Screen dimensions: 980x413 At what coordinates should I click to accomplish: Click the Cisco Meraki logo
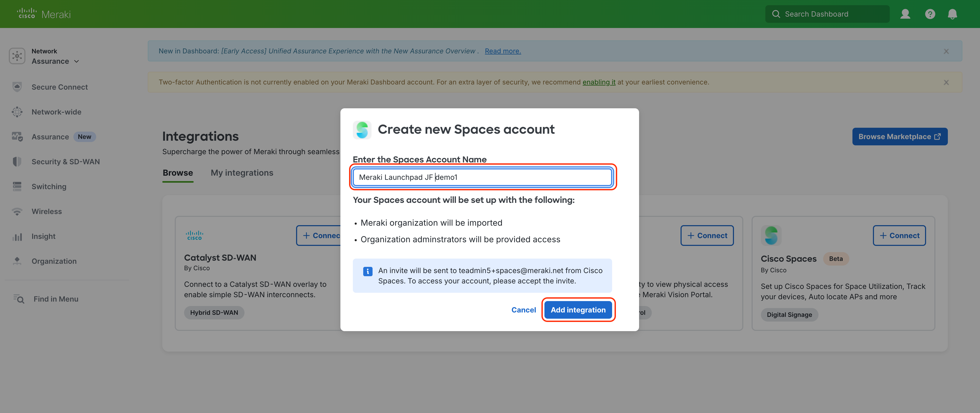pos(44,14)
